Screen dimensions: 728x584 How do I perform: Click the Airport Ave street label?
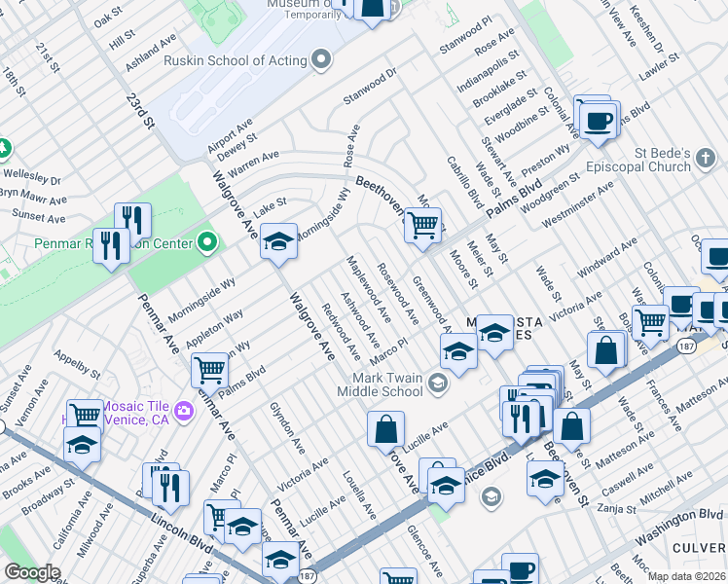pyautogui.click(x=230, y=135)
